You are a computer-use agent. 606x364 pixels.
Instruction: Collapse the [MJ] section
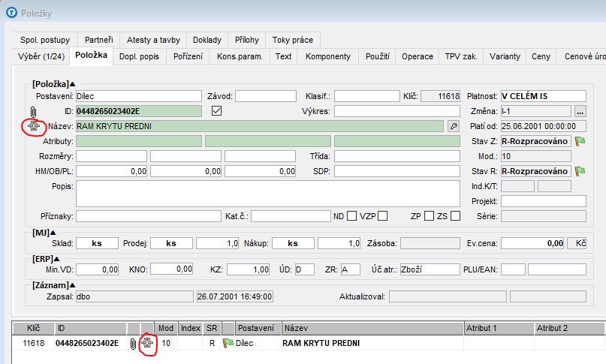coord(53,233)
